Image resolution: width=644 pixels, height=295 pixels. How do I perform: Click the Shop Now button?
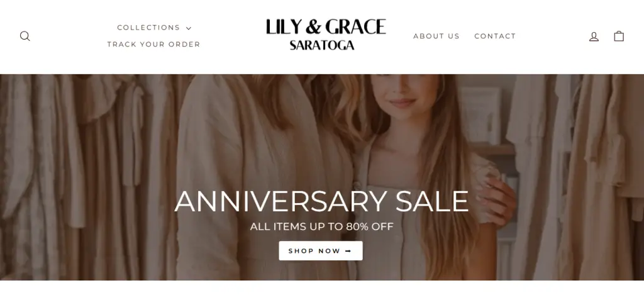tap(321, 250)
